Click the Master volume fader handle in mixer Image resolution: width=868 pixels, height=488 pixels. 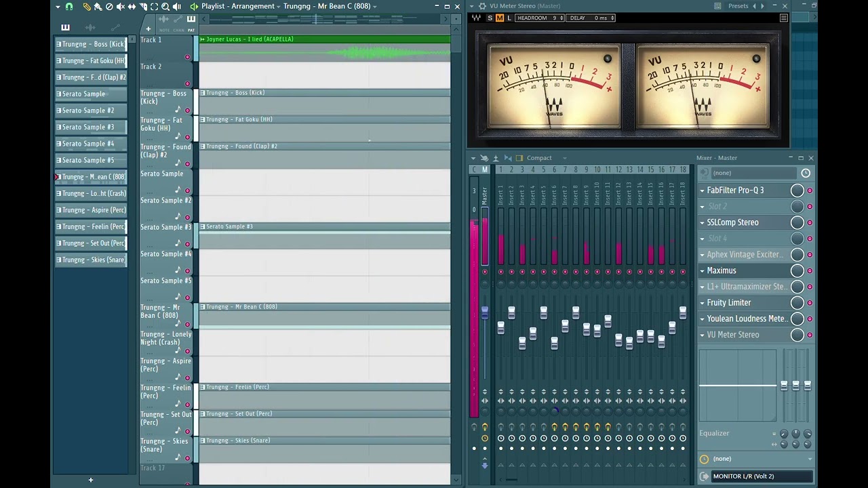(x=485, y=312)
